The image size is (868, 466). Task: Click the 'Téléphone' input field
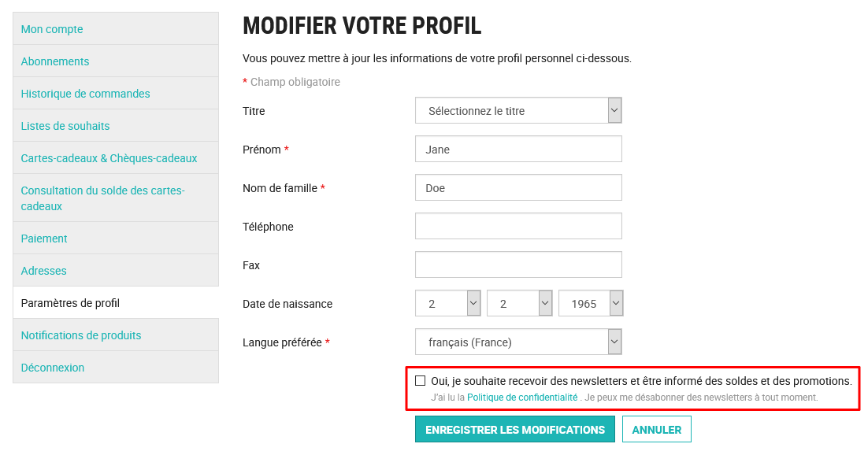pyautogui.click(x=517, y=225)
